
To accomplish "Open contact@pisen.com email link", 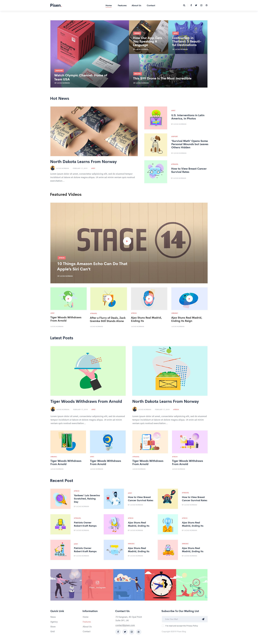I will 125,625.
